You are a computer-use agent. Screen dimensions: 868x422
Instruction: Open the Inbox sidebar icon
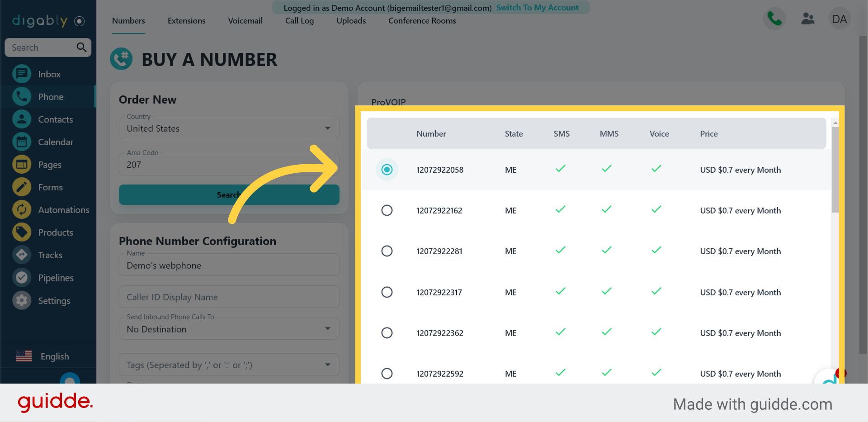pos(22,74)
